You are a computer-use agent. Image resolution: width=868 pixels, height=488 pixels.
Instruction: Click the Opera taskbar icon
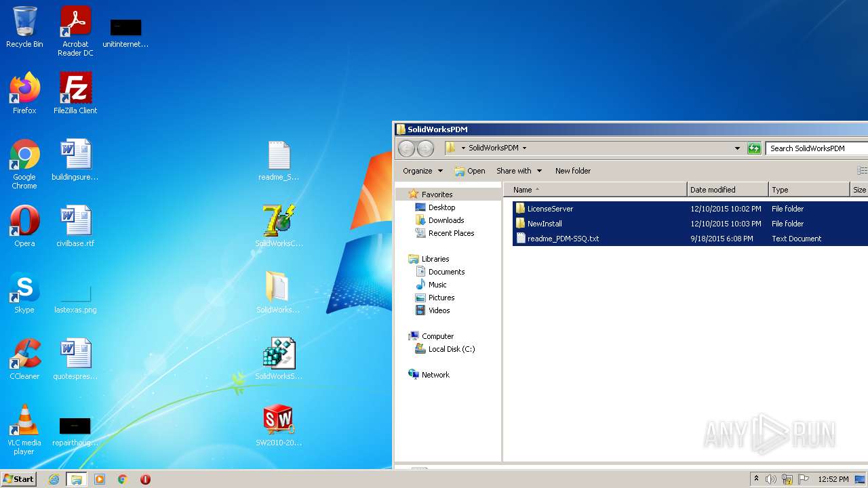(145, 479)
